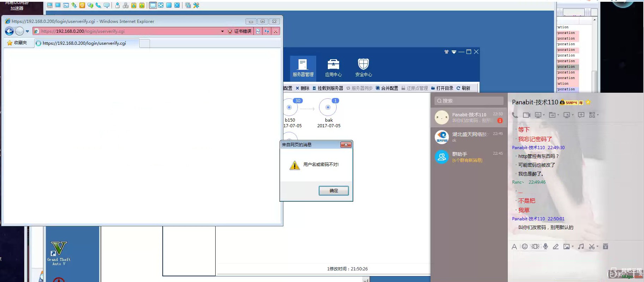Screen dimensions: 644x282
Task: Close the 来自网页的消息 dialog
Action: point(346,145)
